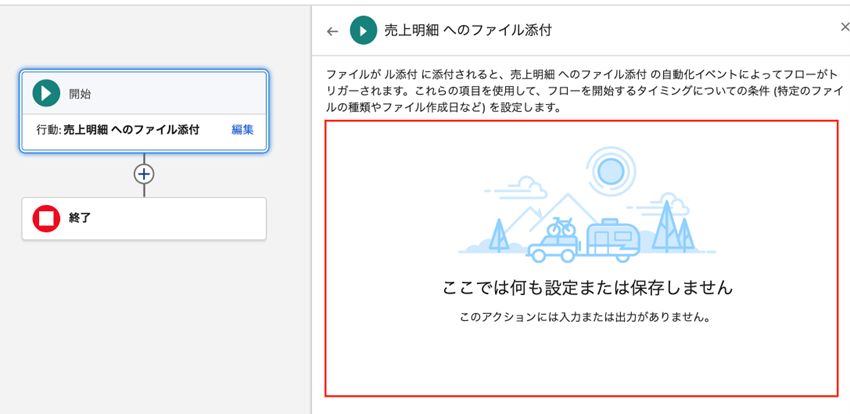Click the sun in the illustration

tap(606, 172)
